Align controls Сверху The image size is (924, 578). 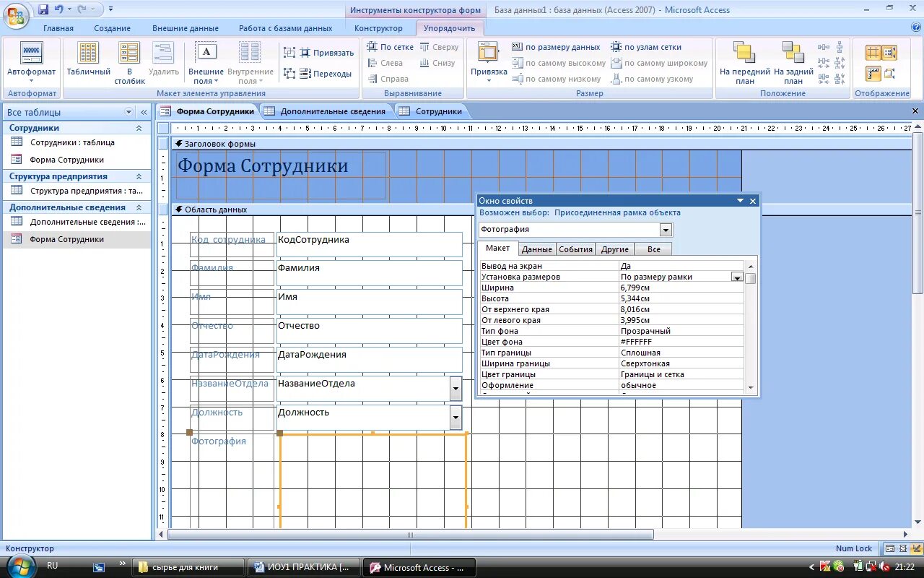[439, 47]
